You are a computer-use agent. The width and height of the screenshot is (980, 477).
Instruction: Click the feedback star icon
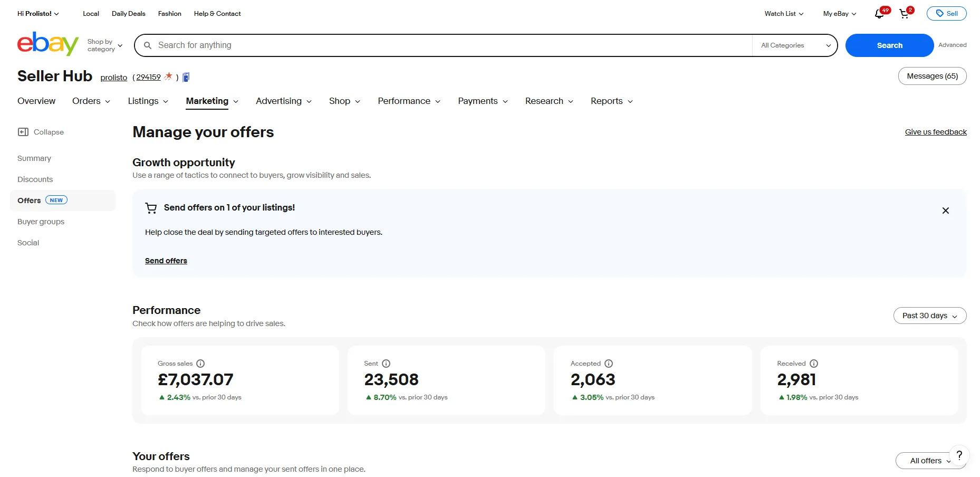click(168, 77)
